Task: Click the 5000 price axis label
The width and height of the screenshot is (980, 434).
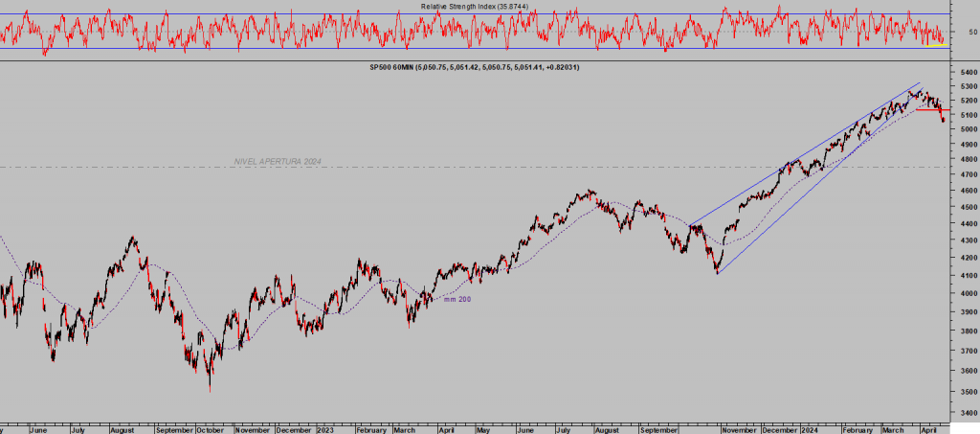Action: click(968, 129)
